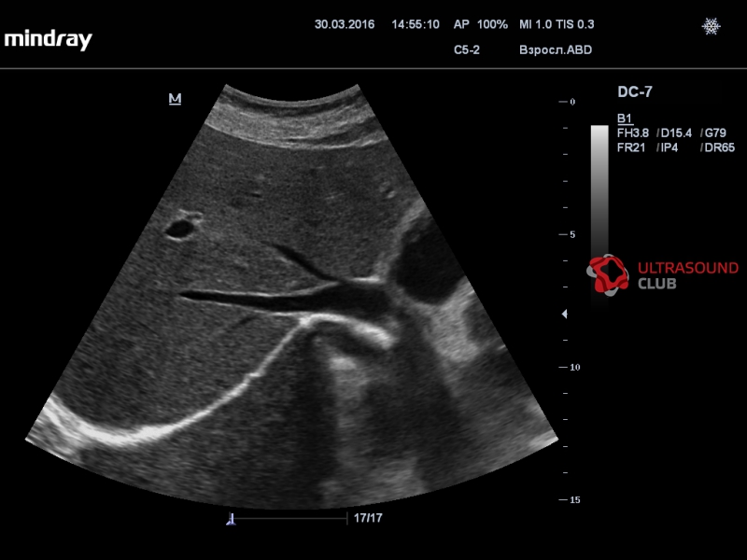Click the cine review progress bar
Viewport: 747px width, 560px height.
pyautogui.click(x=289, y=518)
